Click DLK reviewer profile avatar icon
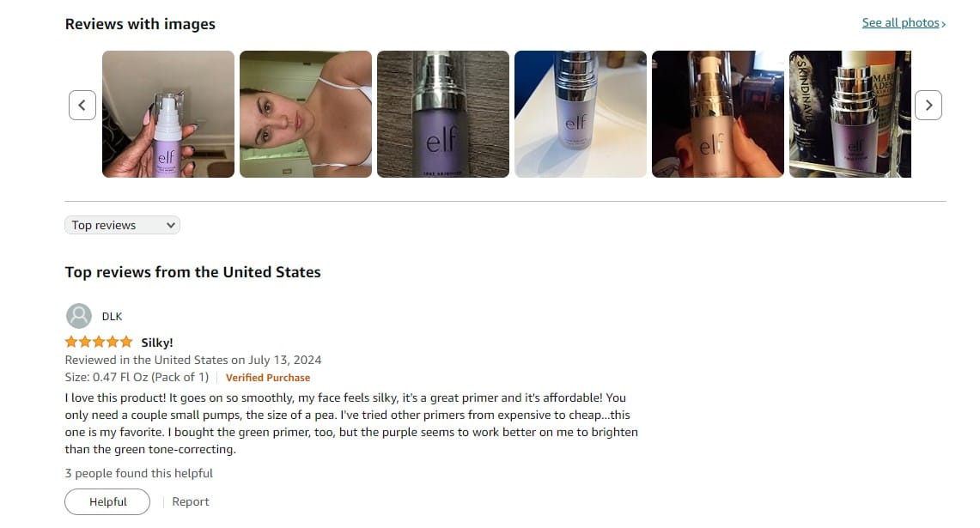 click(x=79, y=316)
